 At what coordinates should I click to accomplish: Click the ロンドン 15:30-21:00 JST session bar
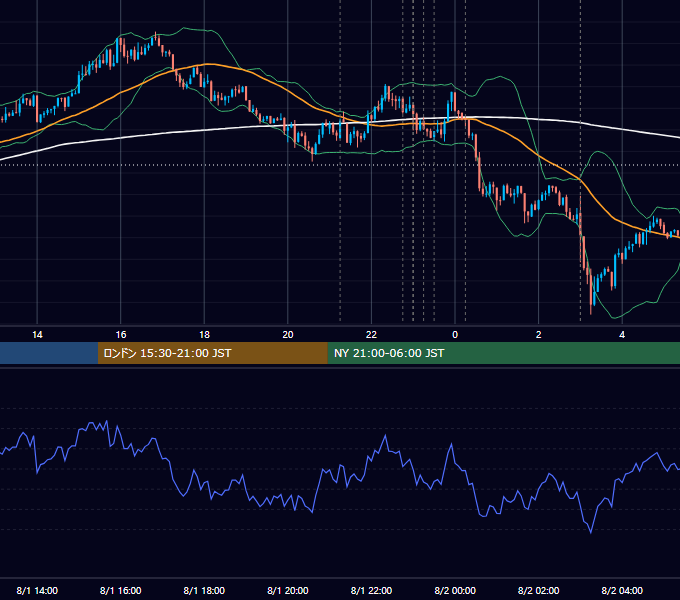tap(212, 353)
